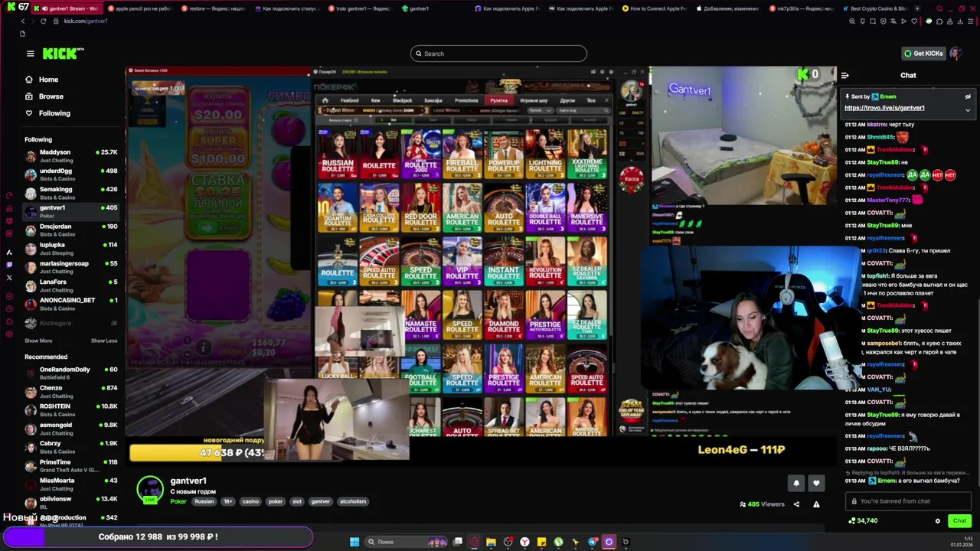Image resolution: width=980 pixels, height=551 pixels.
Task: Expand the pinned message chevron
Action: (x=968, y=109)
